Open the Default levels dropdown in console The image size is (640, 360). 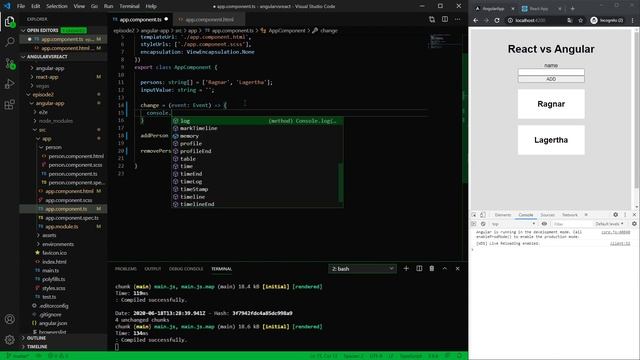point(609,224)
